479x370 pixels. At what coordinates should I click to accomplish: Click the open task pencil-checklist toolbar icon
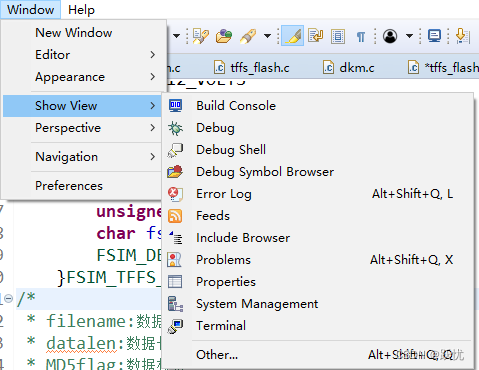pos(201,36)
